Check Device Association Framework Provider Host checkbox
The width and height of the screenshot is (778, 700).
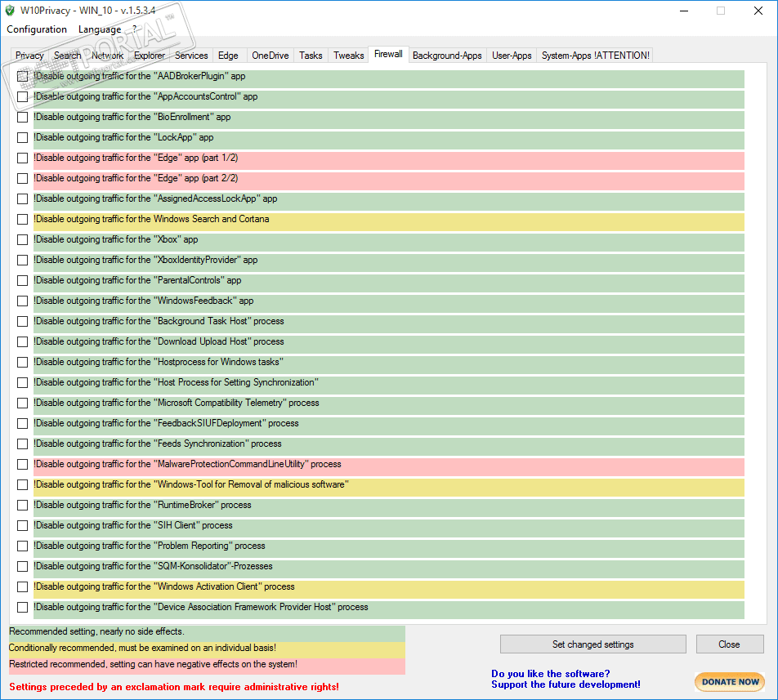pos(22,608)
